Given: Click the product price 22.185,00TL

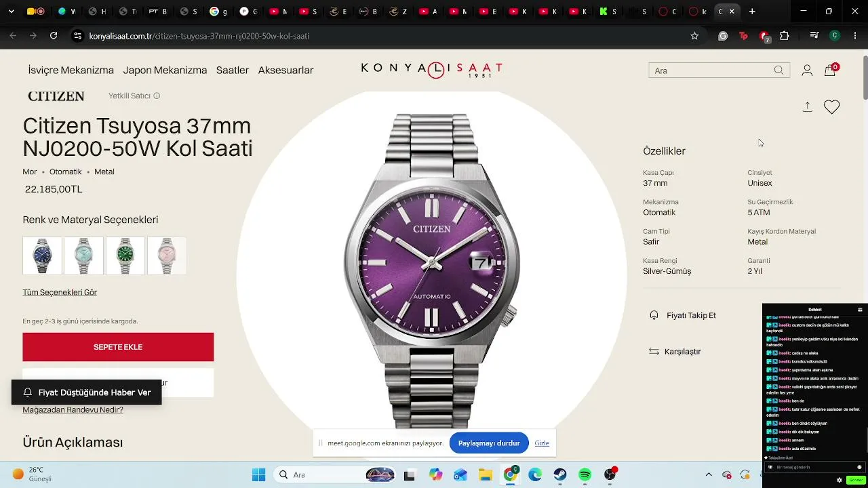Looking at the screenshot, I should pos(54,189).
